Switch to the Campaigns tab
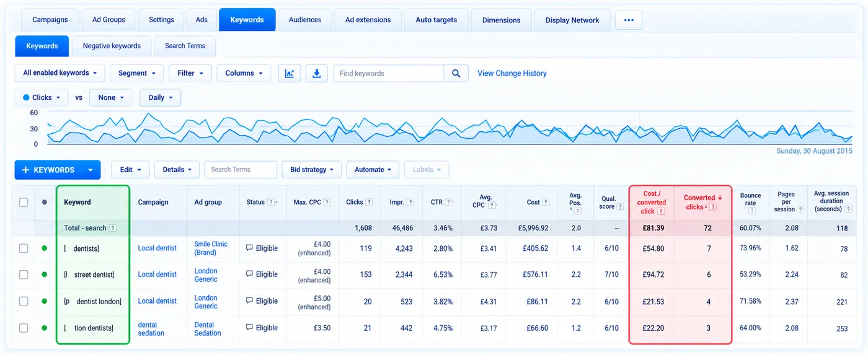Image resolution: width=868 pixels, height=355 pixels. (x=50, y=20)
